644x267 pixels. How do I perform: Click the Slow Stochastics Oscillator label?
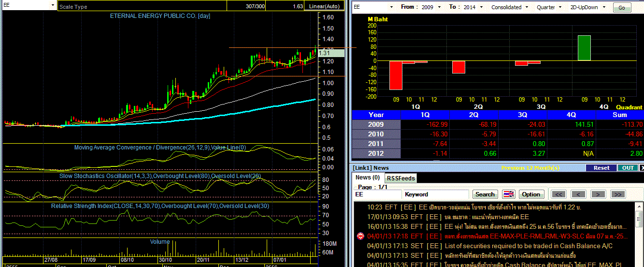point(160,176)
